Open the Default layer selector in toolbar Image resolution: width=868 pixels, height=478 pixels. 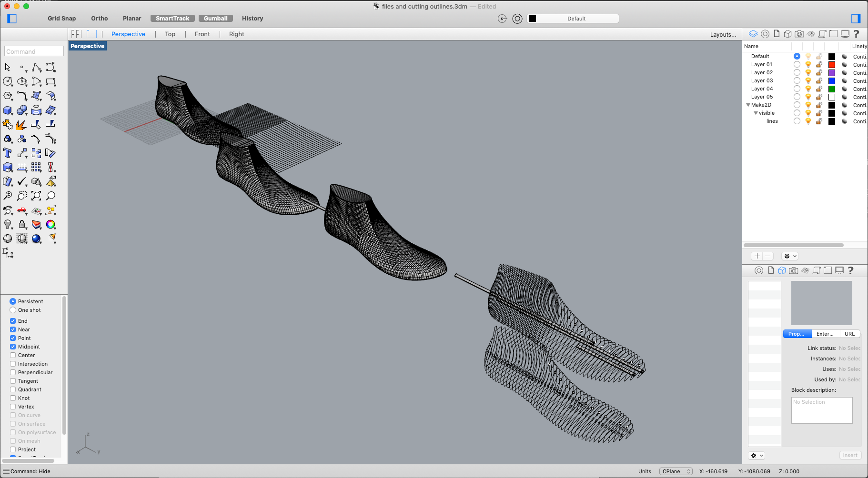[x=574, y=19]
